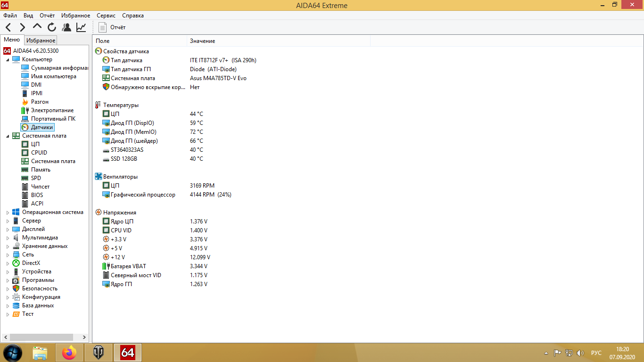Go forward with the right arrow toolbar icon

tap(23, 27)
